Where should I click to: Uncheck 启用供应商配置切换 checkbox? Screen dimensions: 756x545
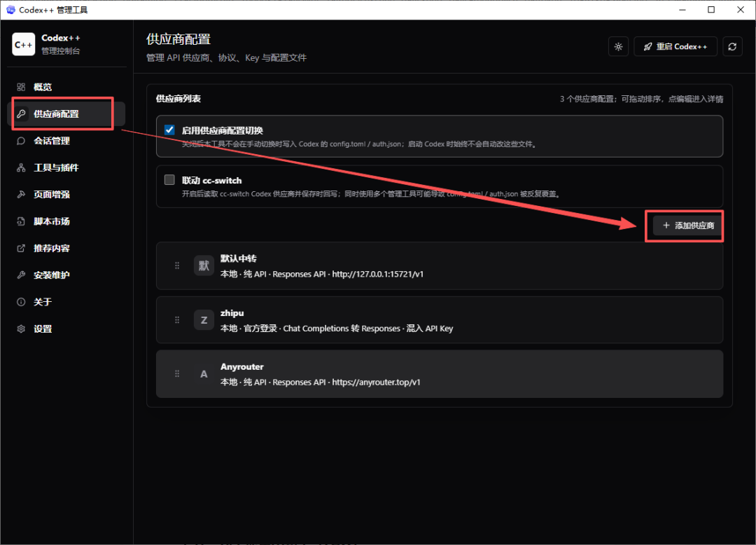(169, 130)
